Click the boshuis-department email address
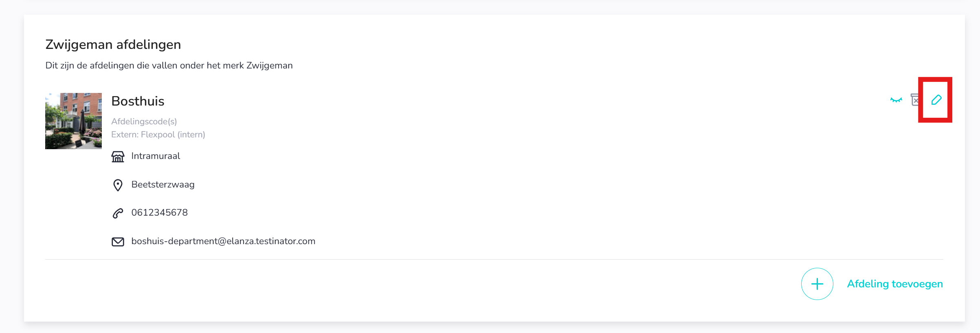Image resolution: width=980 pixels, height=333 pixels. [223, 241]
